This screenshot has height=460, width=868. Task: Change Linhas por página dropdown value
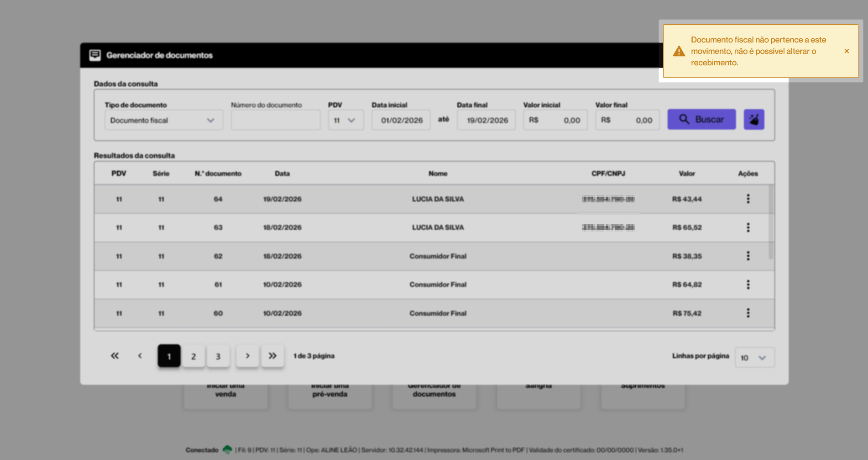(754, 358)
